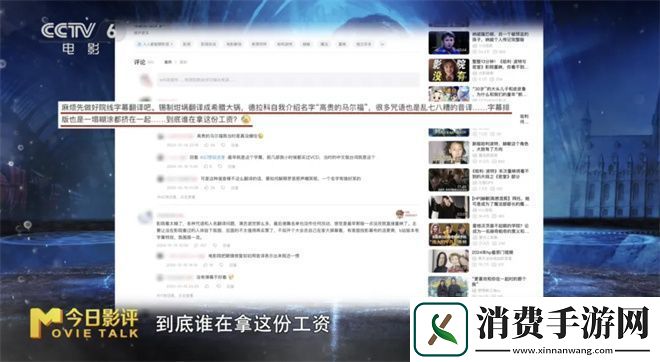Viewport: 660px width, 362px height.
Task: Reply to the long second main comment
Action: (226, 245)
